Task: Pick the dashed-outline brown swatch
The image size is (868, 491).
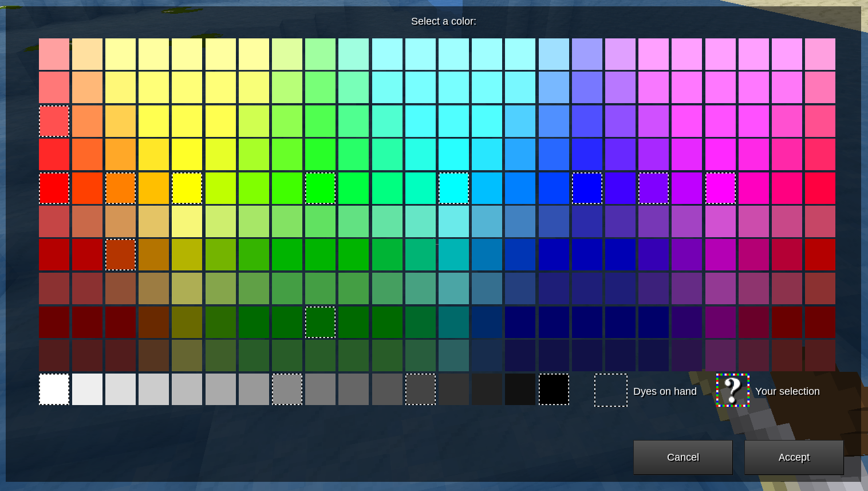Action: (x=120, y=254)
